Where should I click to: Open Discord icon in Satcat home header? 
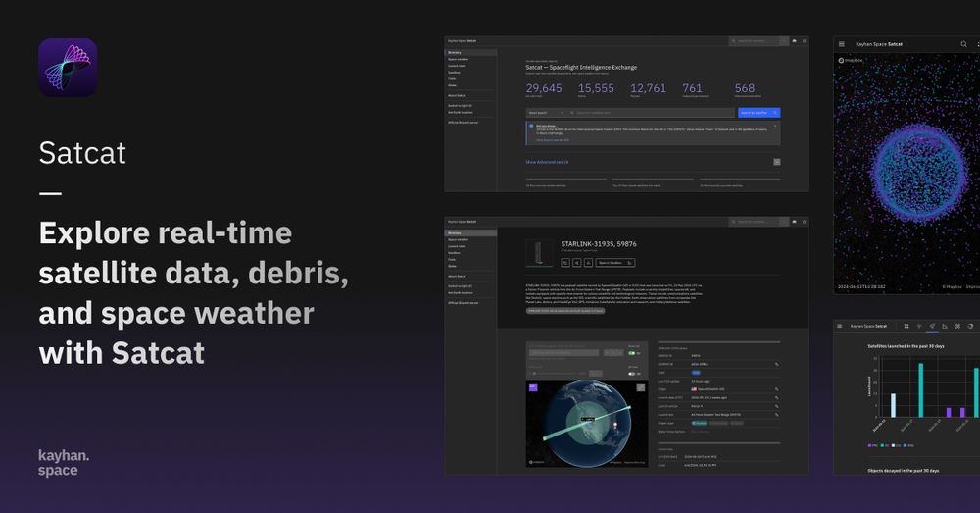coord(795,40)
